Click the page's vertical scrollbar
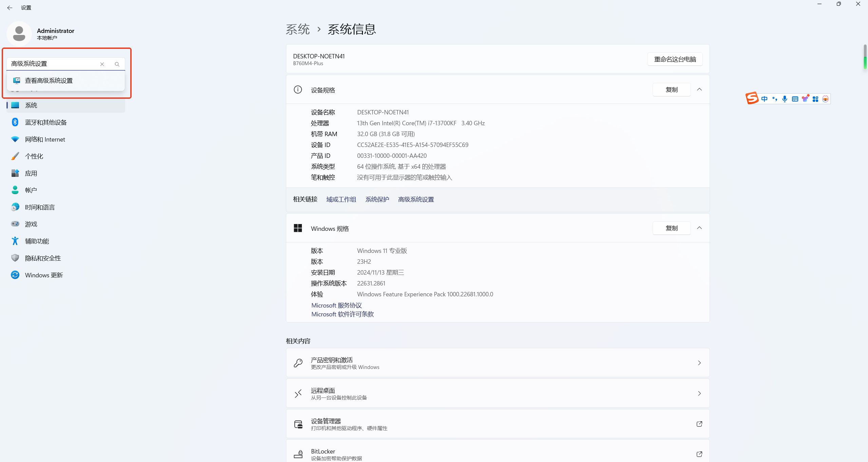 pos(865,57)
